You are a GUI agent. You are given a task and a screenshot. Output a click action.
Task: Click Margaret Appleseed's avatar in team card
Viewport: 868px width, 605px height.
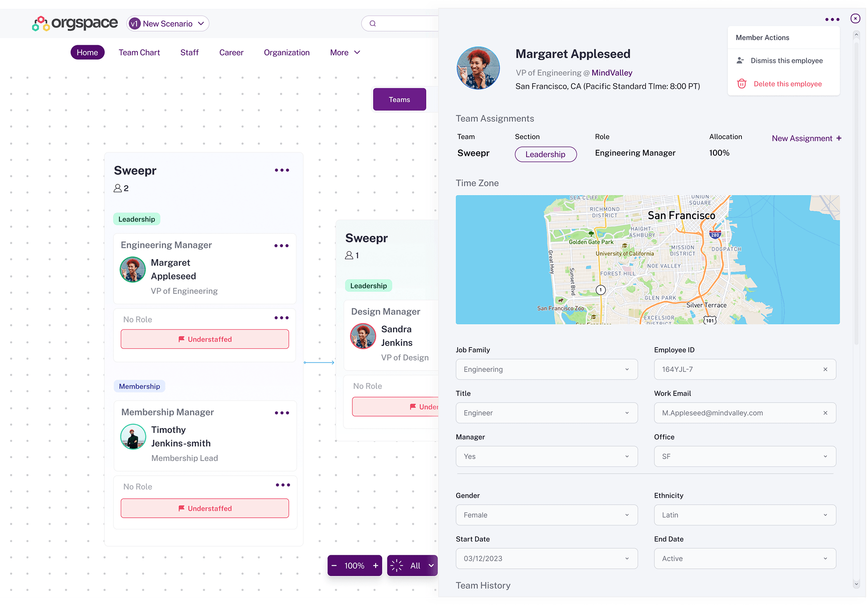[132, 270]
